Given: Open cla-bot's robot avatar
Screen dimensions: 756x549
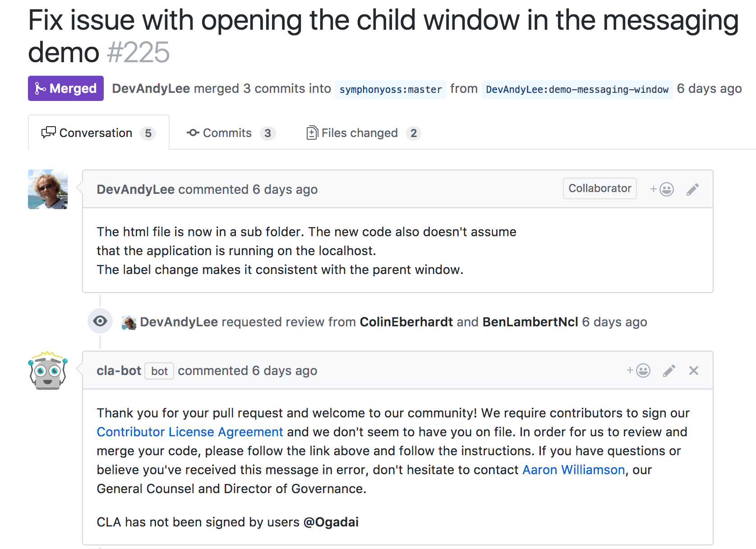Looking at the screenshot, I should coord(48,371).
